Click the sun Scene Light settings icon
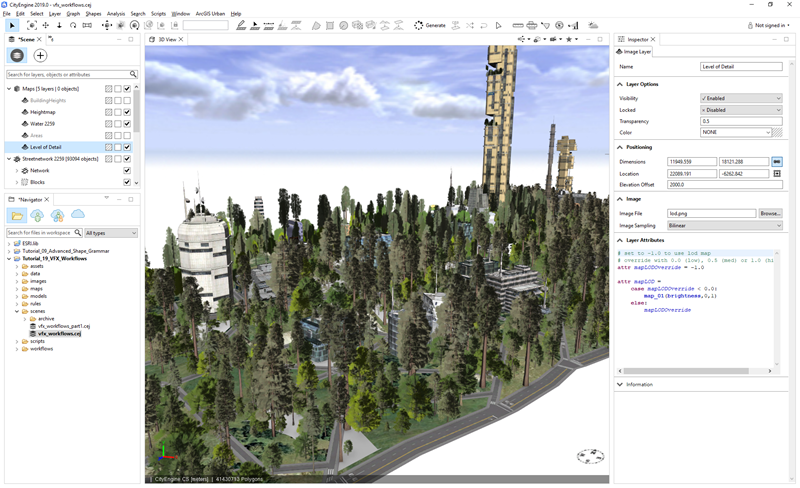The width and height of the screenshot is (800, 488). (593, 25)
